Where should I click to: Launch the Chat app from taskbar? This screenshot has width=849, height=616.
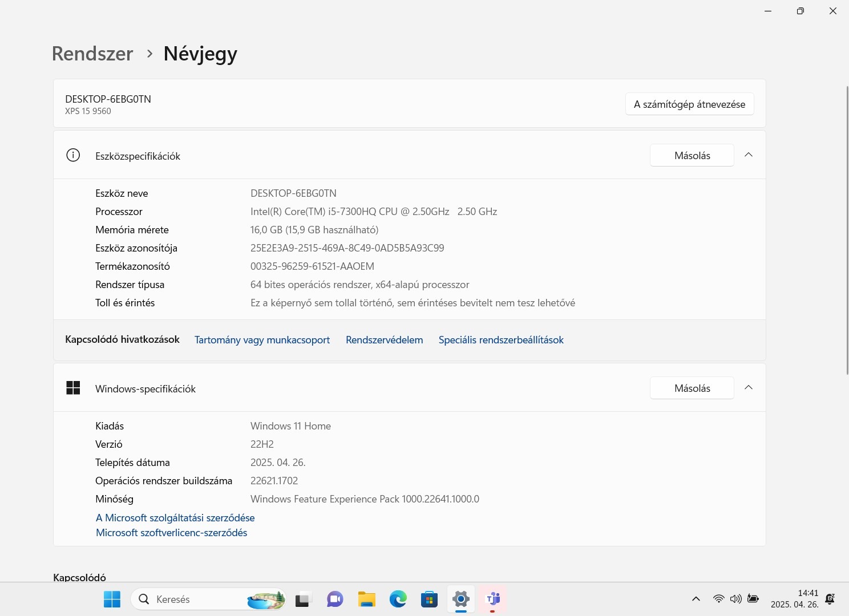335,599
